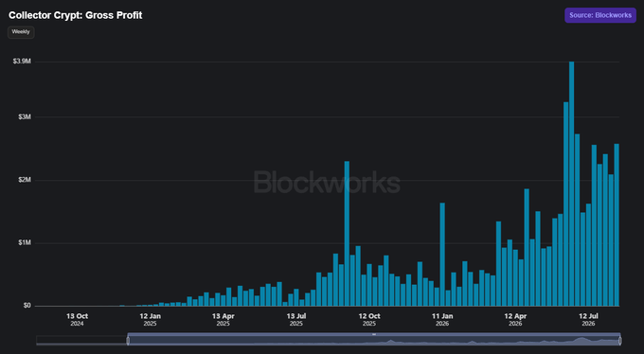Click the tallest $3.9M peak bar
Viewport: 644px width, 354px height.
tap(571, 184)
